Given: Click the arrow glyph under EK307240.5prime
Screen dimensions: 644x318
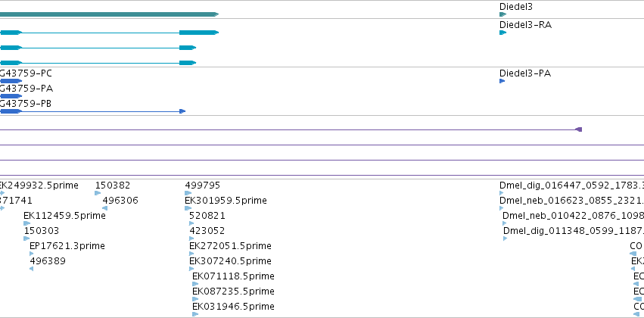Looking at the screenshot, I should point(192,269).
